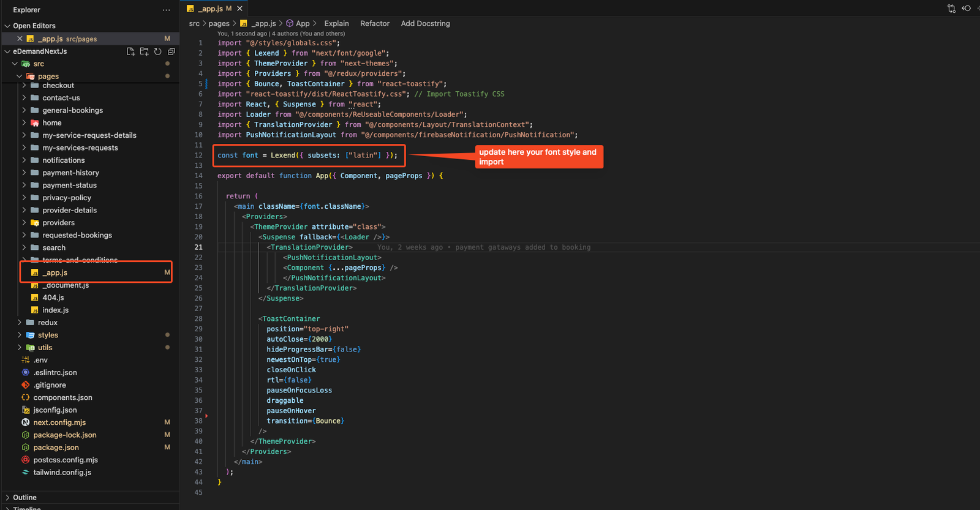Select the pages breadcrumb segment

219,23
